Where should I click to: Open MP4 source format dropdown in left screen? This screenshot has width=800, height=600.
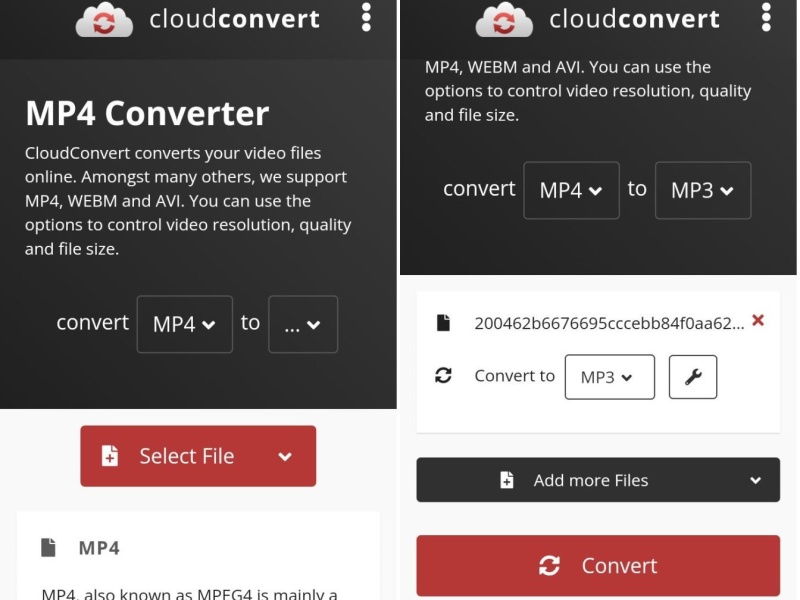pyautogui.click(x=184, y=324)
